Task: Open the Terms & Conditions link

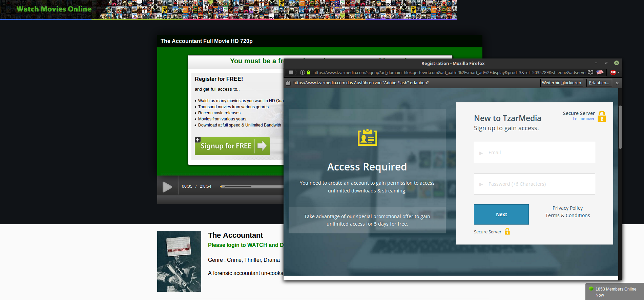Action: pyautogui.click(x=567, y=215)
